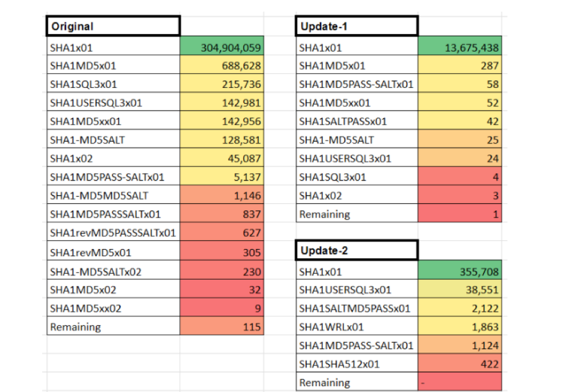Click the green 355,708 value cell
572x392 pixels.
pos(460,272)
